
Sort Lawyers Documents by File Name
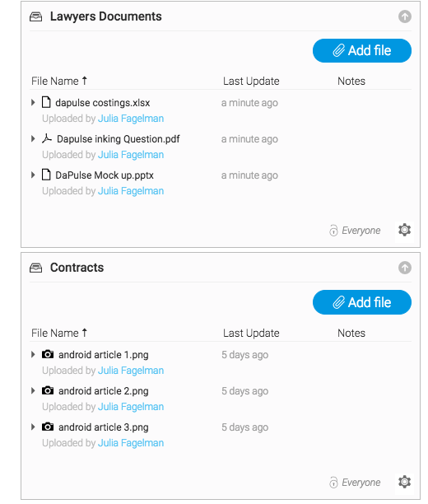(59, 81)
